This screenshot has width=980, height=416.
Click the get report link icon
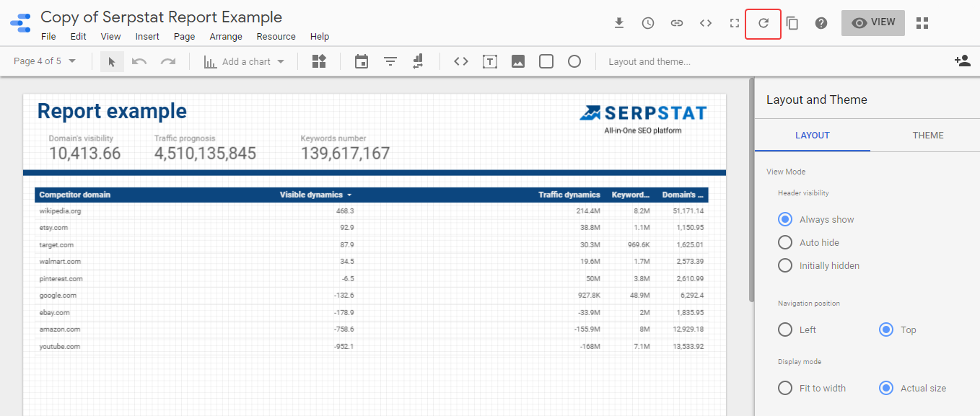[x=677, y=23]
